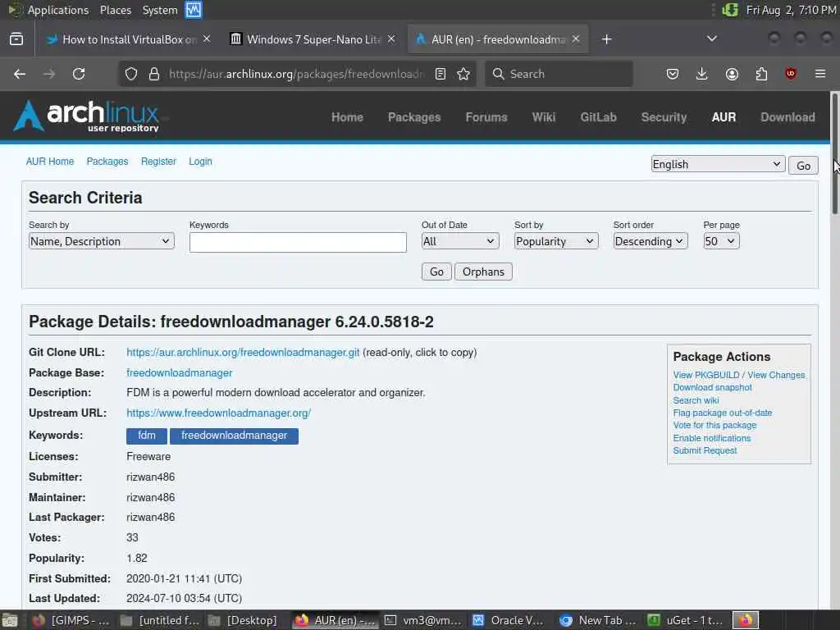Switch to Windows 7 Super-Nano Lite tab

(x=311, y=39)
